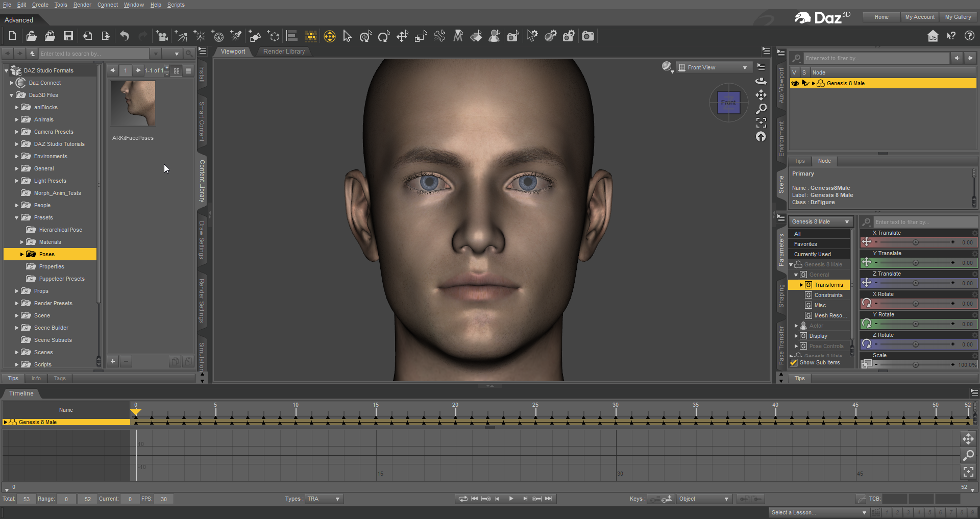Click the New File icon
The image size is (980, 519).
pos(12,36)
